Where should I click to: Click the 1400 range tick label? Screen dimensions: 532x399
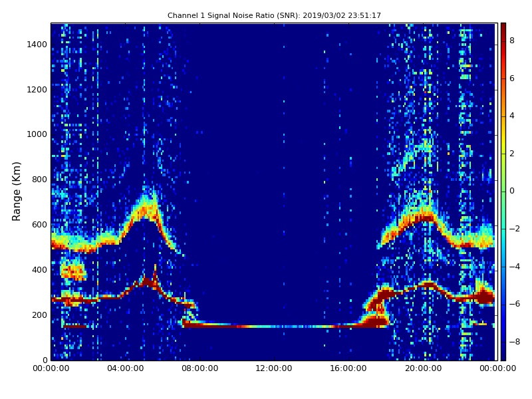[x=37, y=45]
